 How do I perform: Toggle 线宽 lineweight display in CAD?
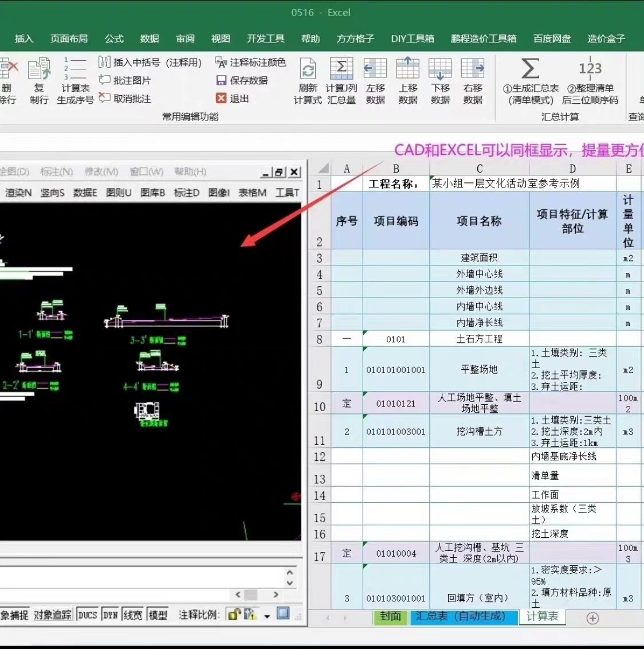click(x=132, y=615)
